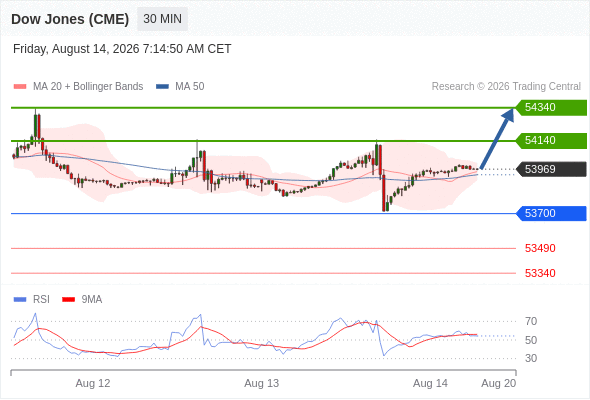Click the MA 20 + Bollinger Bands legend swatch

pos(20,87)
